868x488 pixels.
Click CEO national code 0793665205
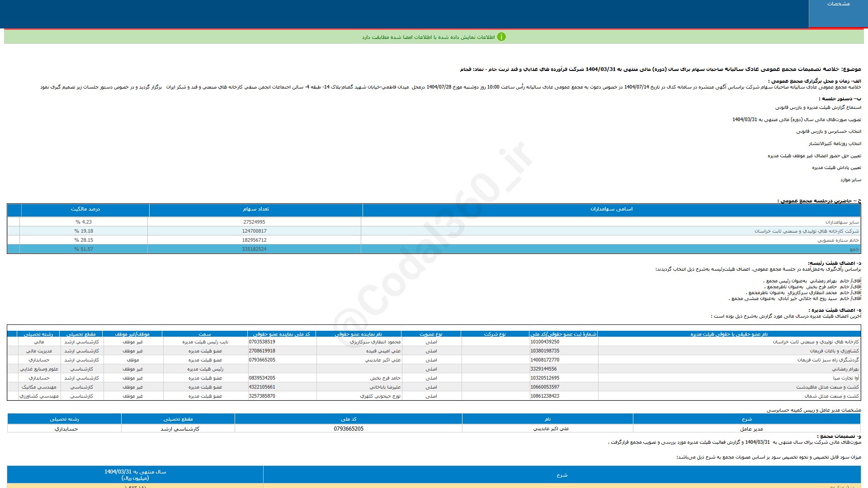click(348, 429)
